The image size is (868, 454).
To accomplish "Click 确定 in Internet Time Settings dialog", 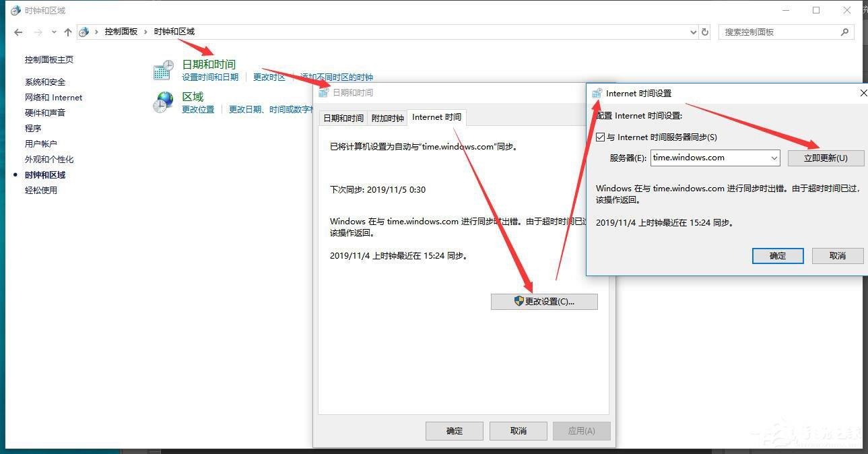I will tap(778, 255).
